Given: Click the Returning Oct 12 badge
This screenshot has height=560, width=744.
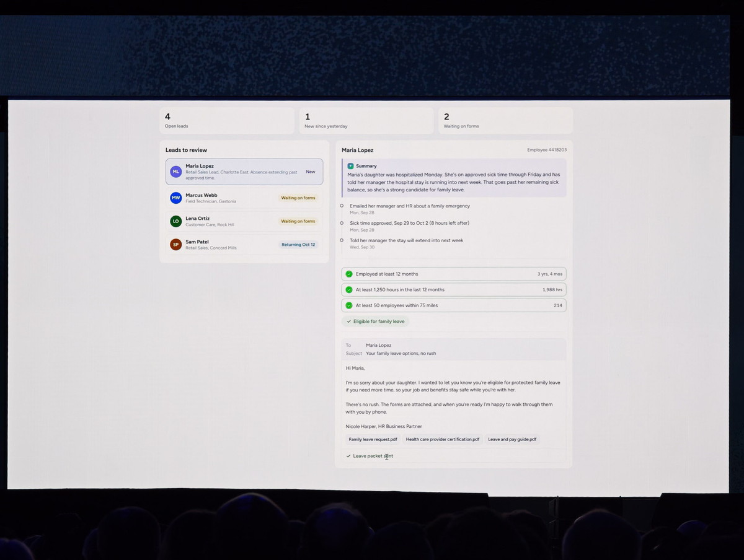Looking at the screenshot, I should (x=298, y=245).
